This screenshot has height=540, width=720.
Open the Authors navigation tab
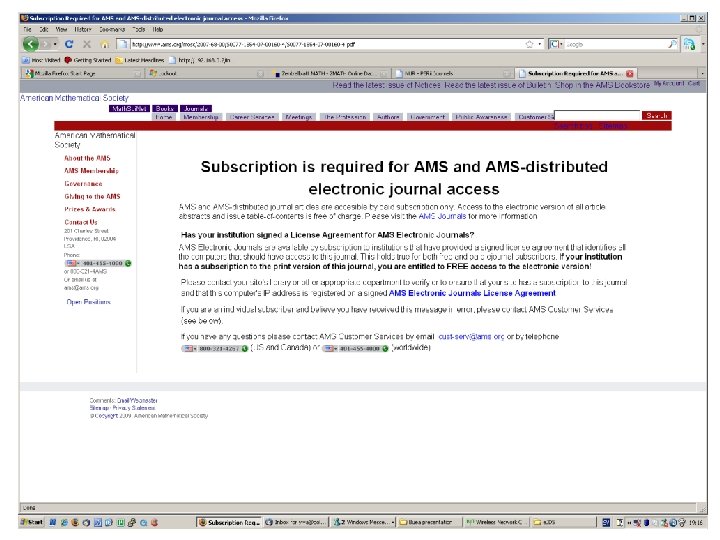pyautogui.click(x=388, y=117)
